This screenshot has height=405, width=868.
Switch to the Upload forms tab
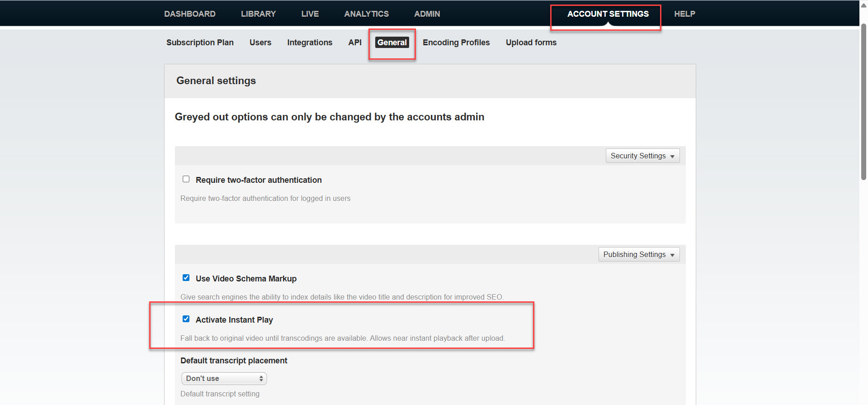pyautogui.click(x=531, y=43)
